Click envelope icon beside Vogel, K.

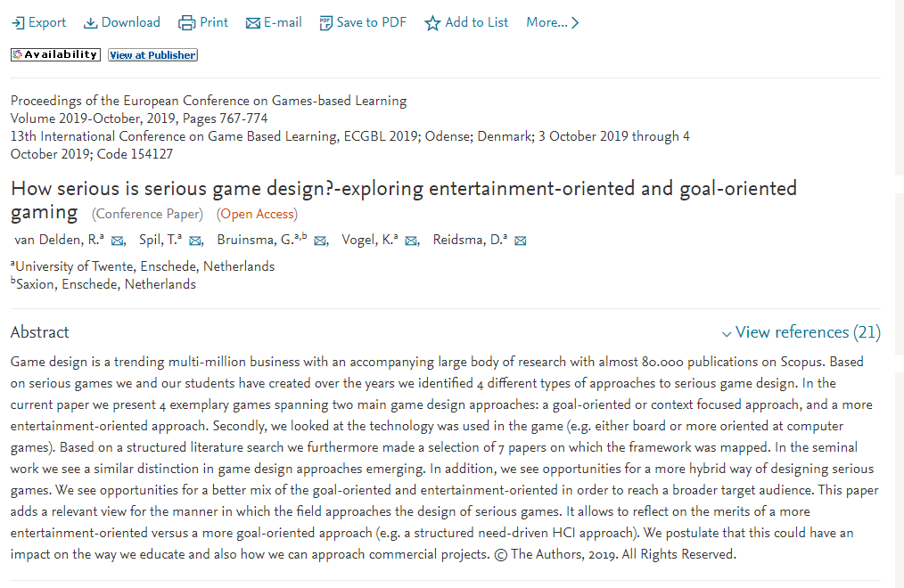pyautogui.click(x=411, y=241)
